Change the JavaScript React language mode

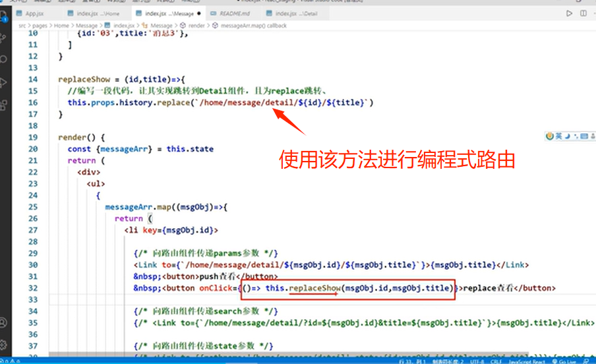(526, 361)
